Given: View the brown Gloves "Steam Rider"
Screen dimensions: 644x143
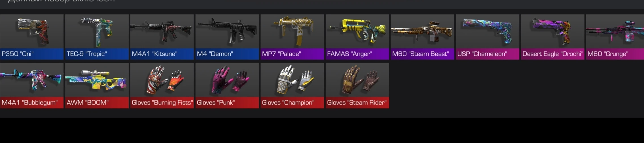Looking at the screenshot, I should tap(357, 86).
